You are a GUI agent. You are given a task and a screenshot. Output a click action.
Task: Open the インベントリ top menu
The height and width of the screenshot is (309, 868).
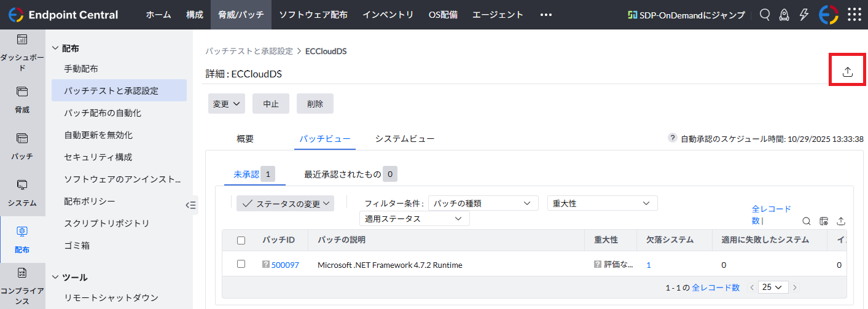(388, 15)
